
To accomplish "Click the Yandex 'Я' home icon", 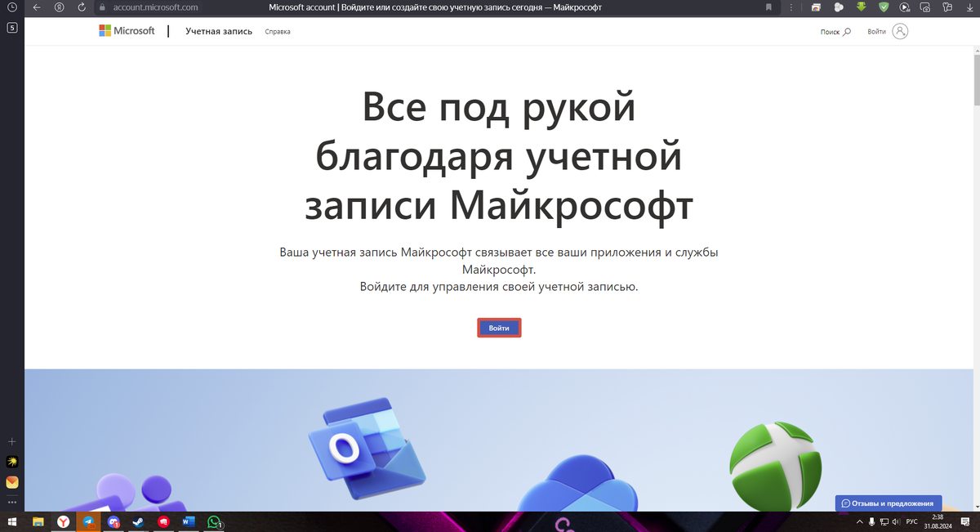I will (59, 7).
